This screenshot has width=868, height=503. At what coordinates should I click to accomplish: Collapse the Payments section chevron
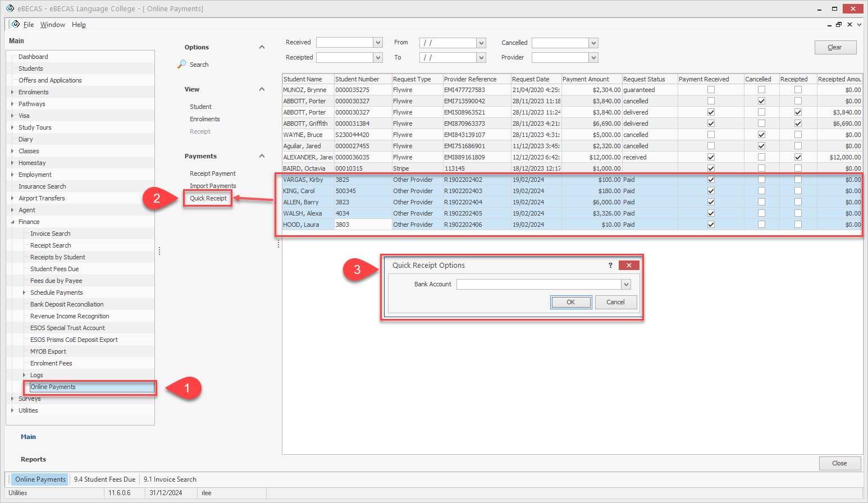tap(262, 156)
